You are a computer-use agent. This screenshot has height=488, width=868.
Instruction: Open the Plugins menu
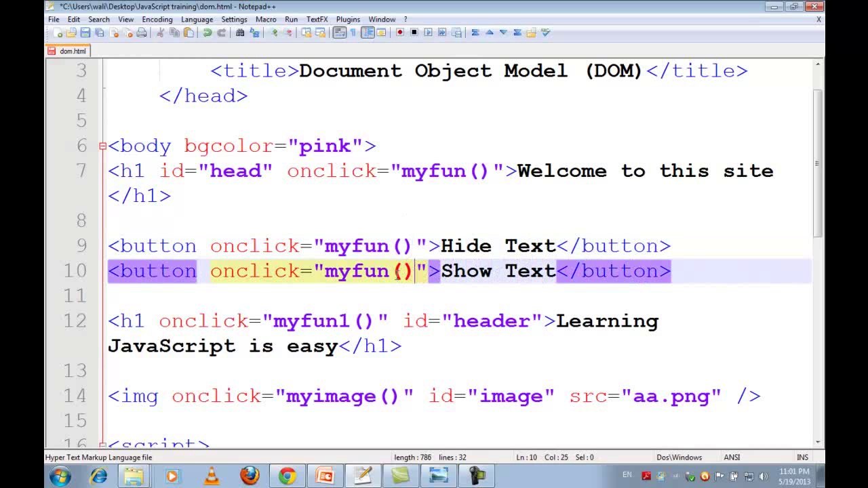pos(349,20)
